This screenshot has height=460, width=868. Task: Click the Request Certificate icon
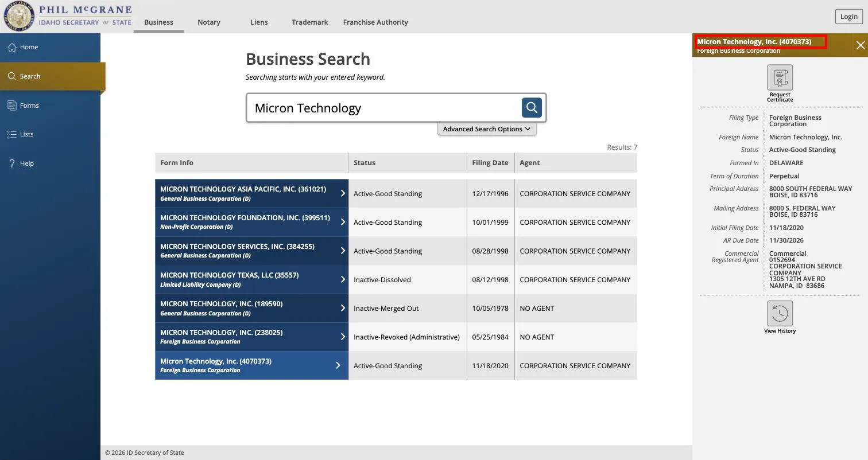[x=780, y=77]
